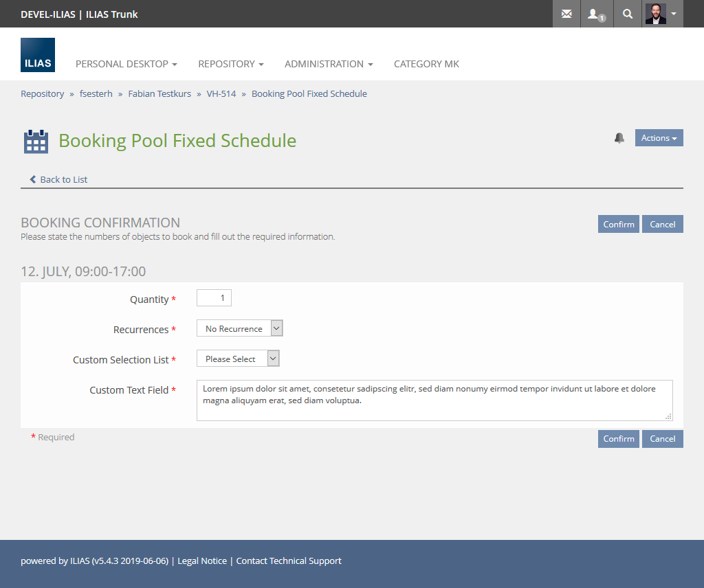Follow the Back to List link

(x=64, y=179)
